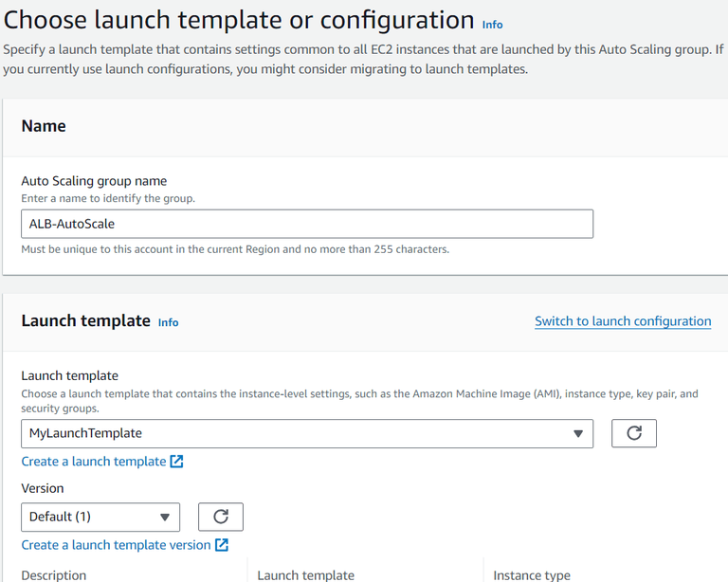The height and width of the screenshot is (582, 728).
Task: Click the arrow in the MyLaunchTemplate selector
Action: click(578, 434)
